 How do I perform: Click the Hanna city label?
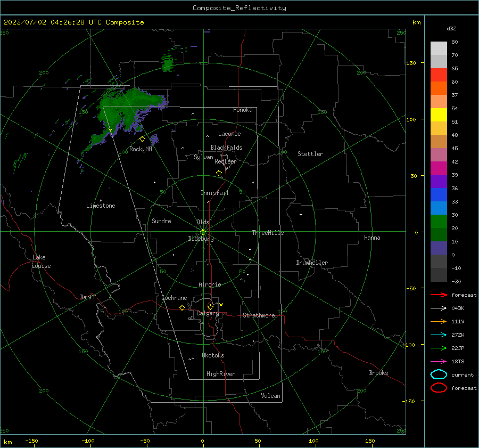[372, 238]
